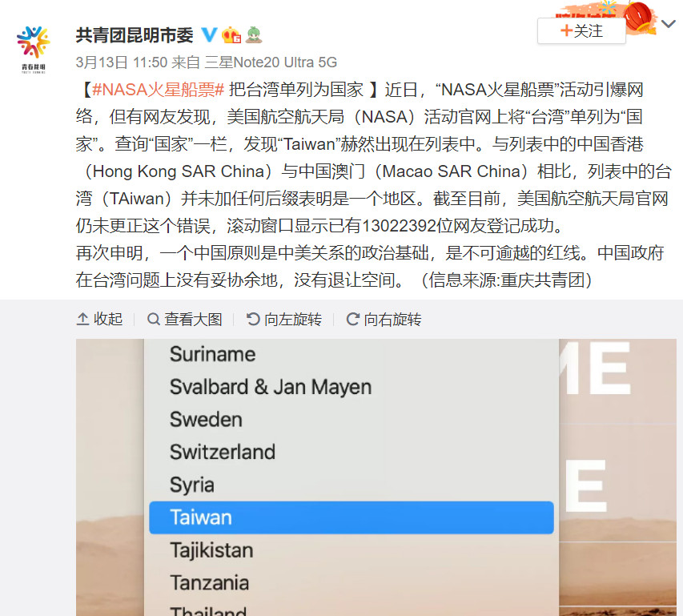The width and height of the screenshot is (683, 616).
Task: Click the 共青团昆明市委 profile avatar
Action: coord(32,48)
